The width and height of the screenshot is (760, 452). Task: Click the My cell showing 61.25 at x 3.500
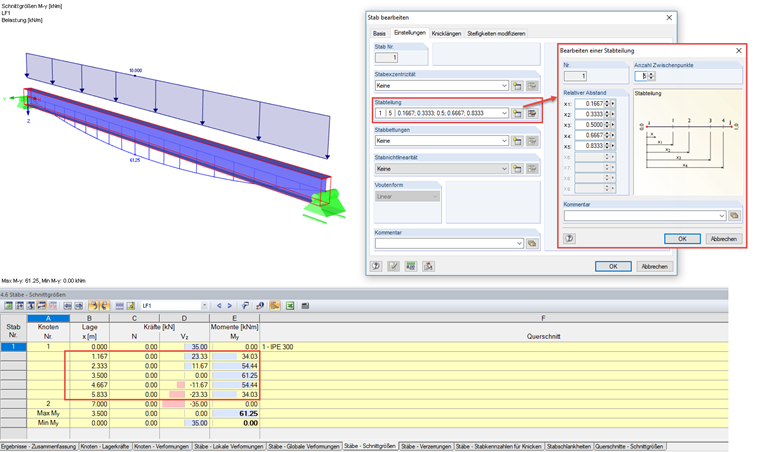(235, 375)
